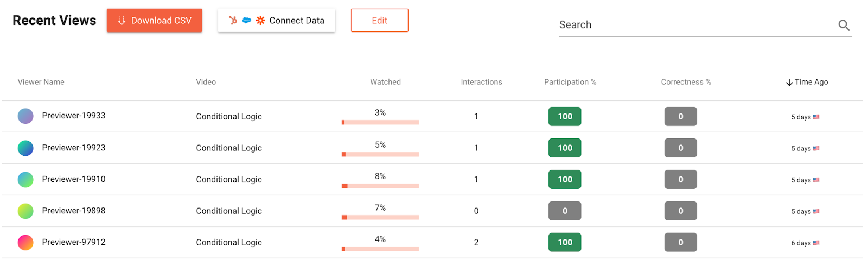
Task: Click the Interactions column header
Action: pos(481,82)
